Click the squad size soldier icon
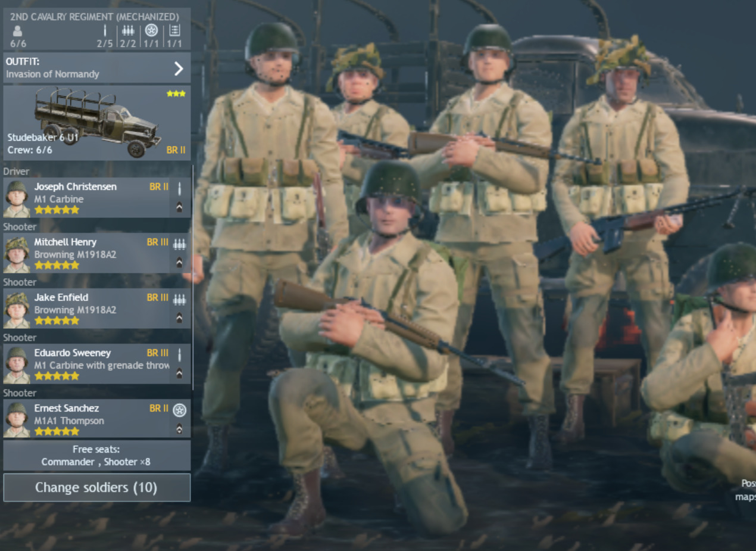 pyautogui.click(x=17, y=30)
